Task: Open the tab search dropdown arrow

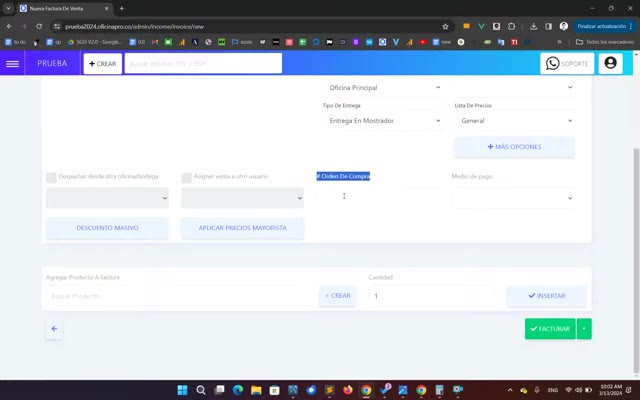Action: 8,8
